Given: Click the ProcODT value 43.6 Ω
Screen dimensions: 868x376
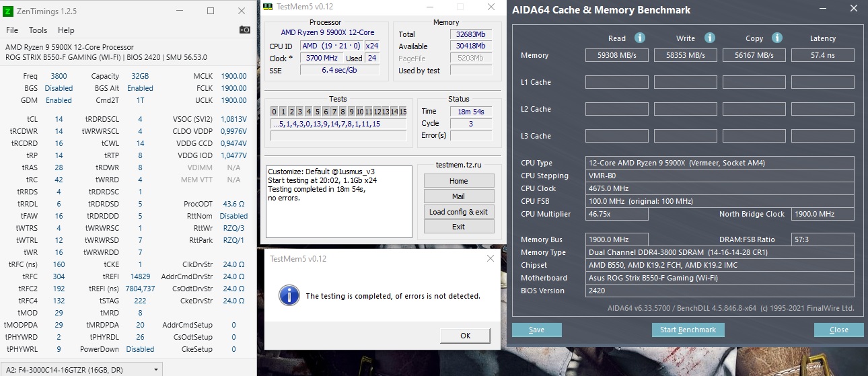Looking at the screenshot, I should [x=233, y=204].
